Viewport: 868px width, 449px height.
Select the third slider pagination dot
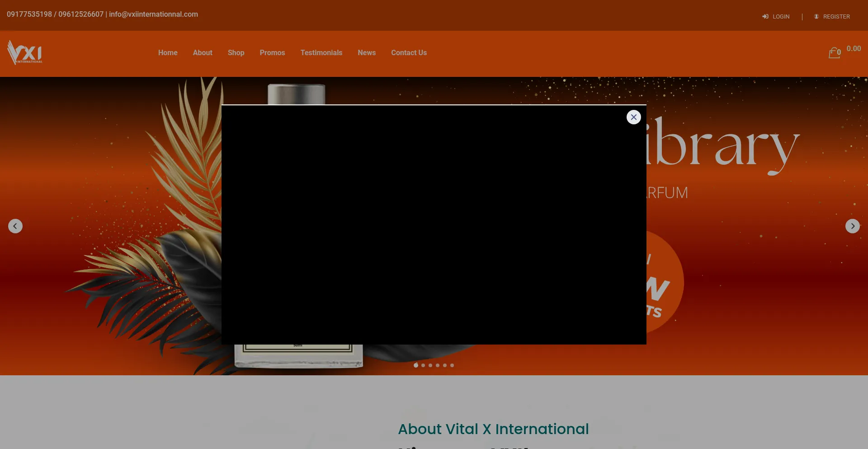coord(430,365)
